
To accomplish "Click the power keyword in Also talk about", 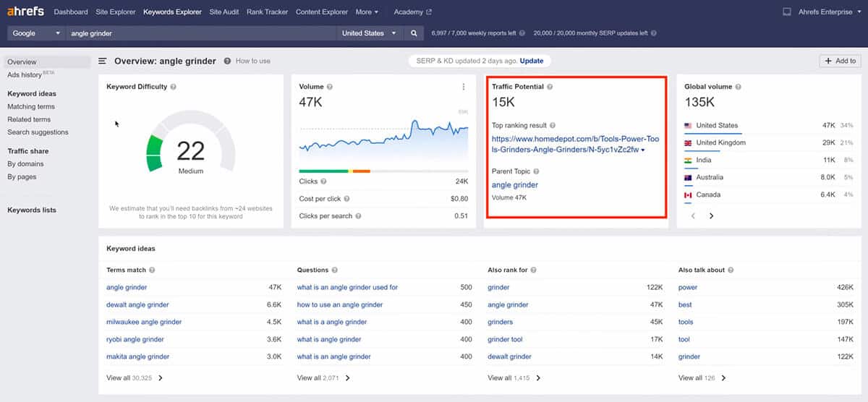I will pos(688,287).
